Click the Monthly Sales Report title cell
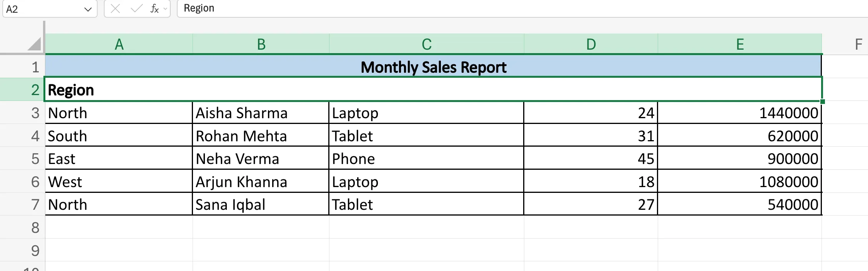Viewport: 868px width, 271px height. (433, 67)
